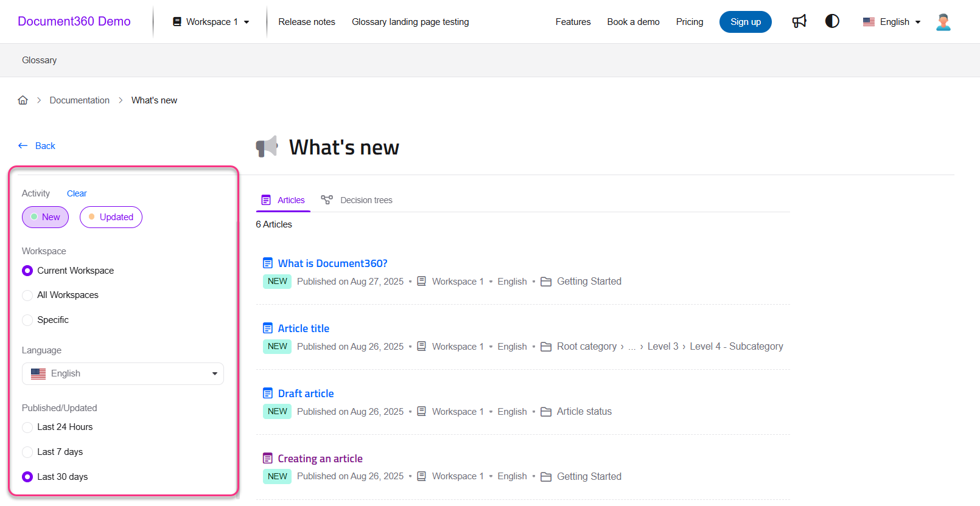Click the Document360 Demo logo text
The width and height of the screenshot is (980, 506).
[74, 21]
